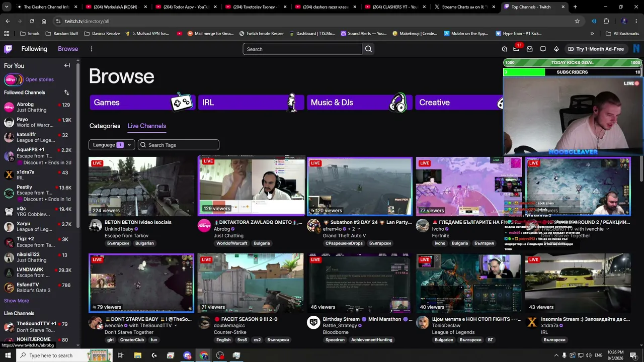Bookmark this page with the star icon

[577, 21]
